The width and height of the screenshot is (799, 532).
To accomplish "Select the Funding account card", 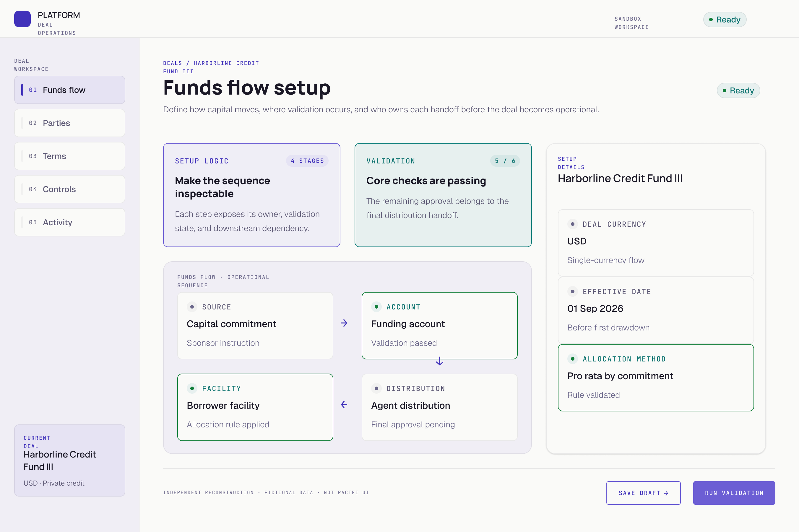I will tap(439, 326).
